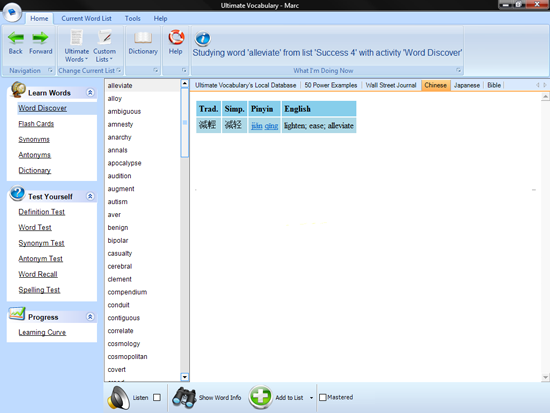Open the Add to List dropdown arrow
This screenshot has height=413, width=550.
coord(311,398)
